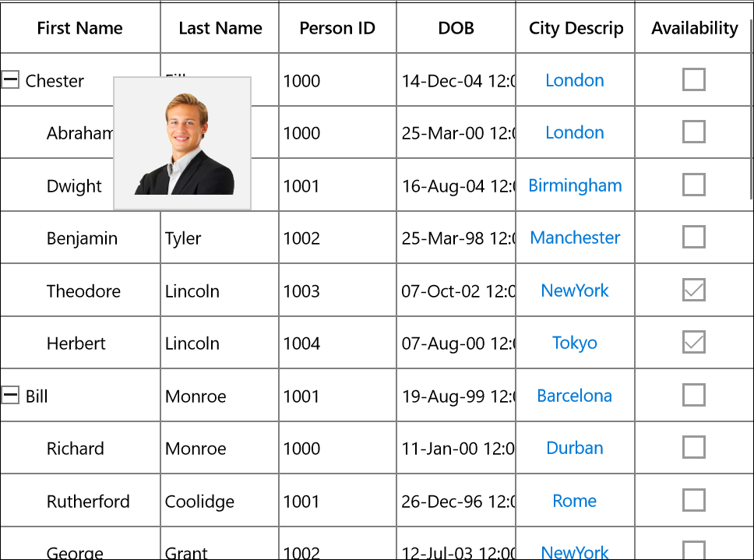
Task: Enable Availability for Rutherford Coolidge
Action: click(694, 500)
